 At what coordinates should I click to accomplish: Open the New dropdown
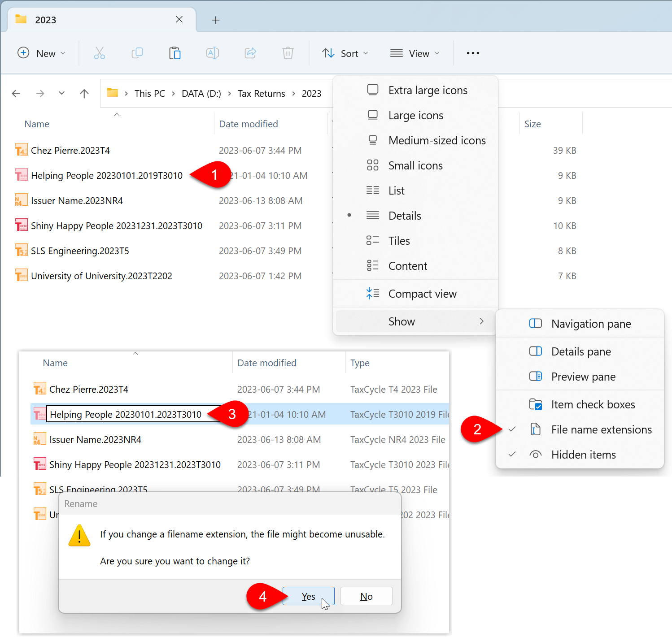click(41, 53)
